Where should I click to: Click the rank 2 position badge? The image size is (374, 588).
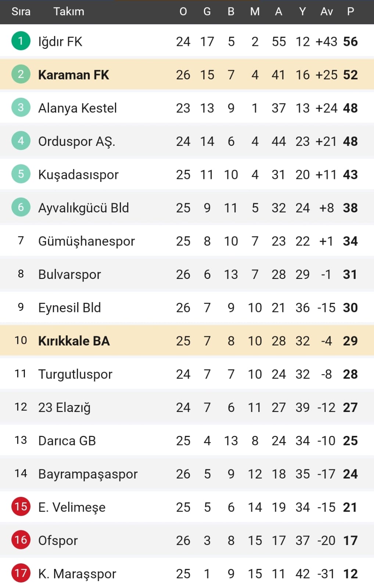pyautogui.click(x=21, y=74)
